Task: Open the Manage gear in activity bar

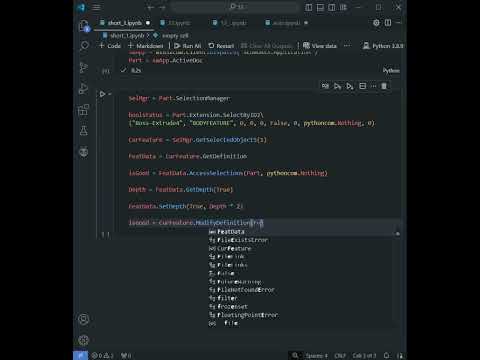Action: click(84, 340)
